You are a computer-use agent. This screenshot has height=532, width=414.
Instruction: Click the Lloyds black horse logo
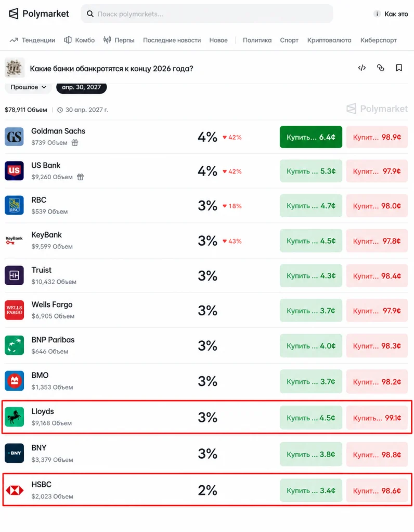(x=14, y=417)
